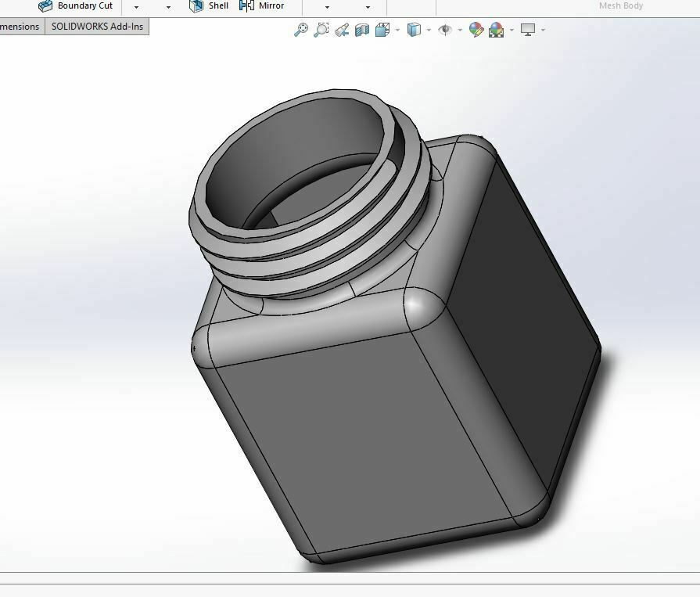Expand the Hide/Show Items dropdown arrow
Image resolution: width=700 pixels, height=597 pixels.
coord(460,31)
